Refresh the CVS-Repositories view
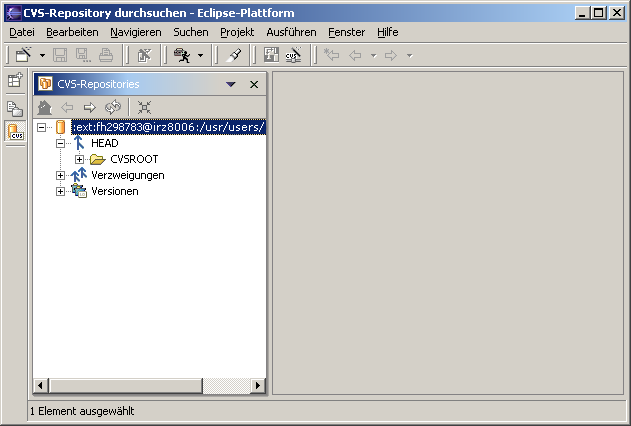 coord(113,107)
